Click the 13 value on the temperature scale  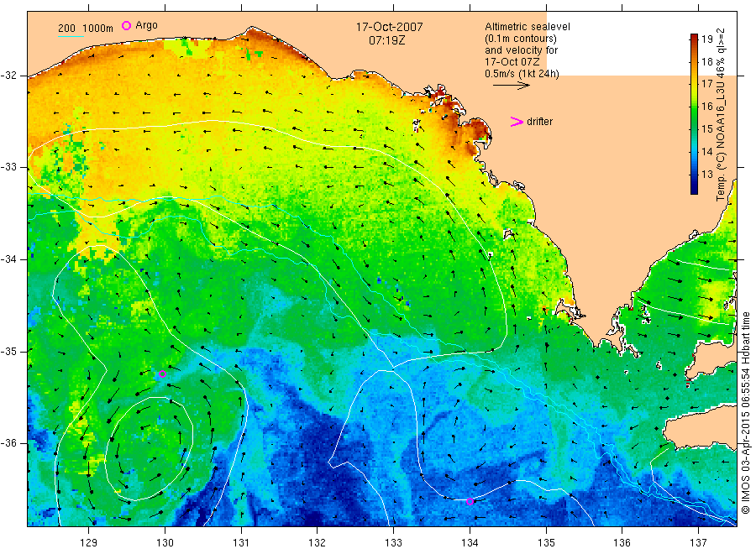coord(706,174)
